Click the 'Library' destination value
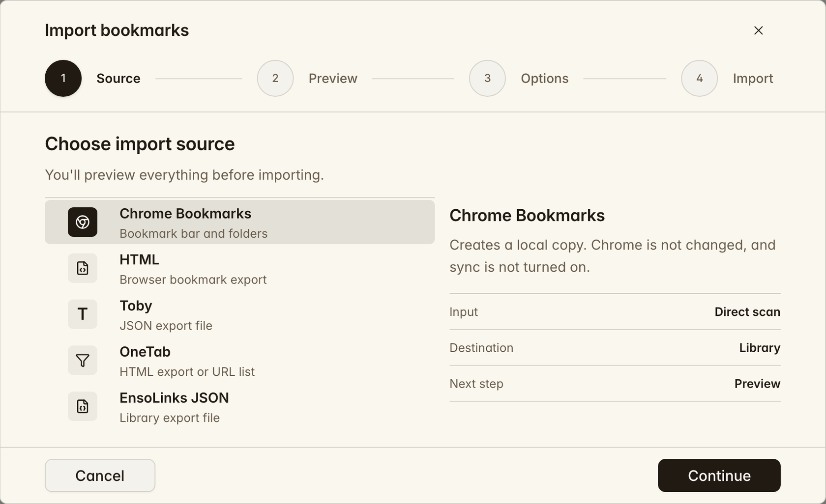826x504 pixels. click(760, 348)
